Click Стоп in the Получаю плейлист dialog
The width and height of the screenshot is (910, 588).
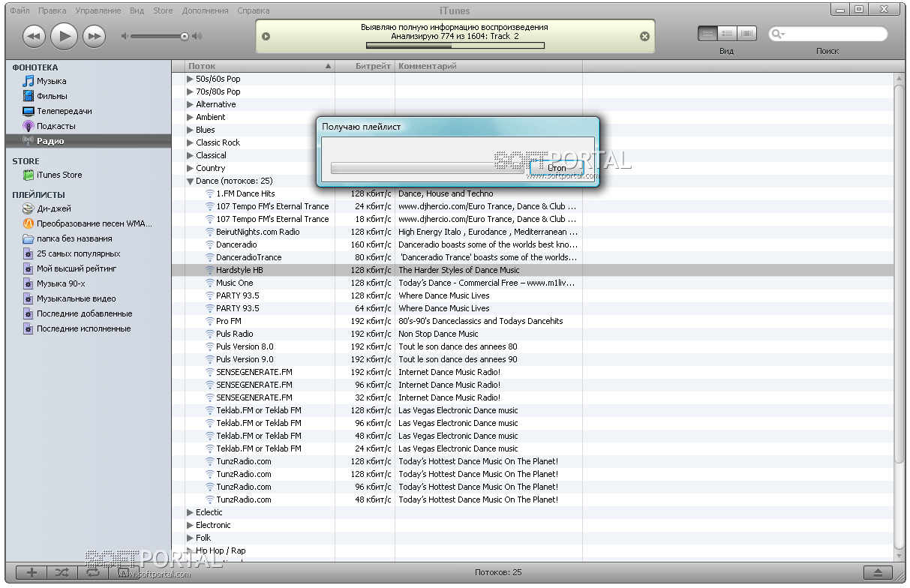click(556, 168)
